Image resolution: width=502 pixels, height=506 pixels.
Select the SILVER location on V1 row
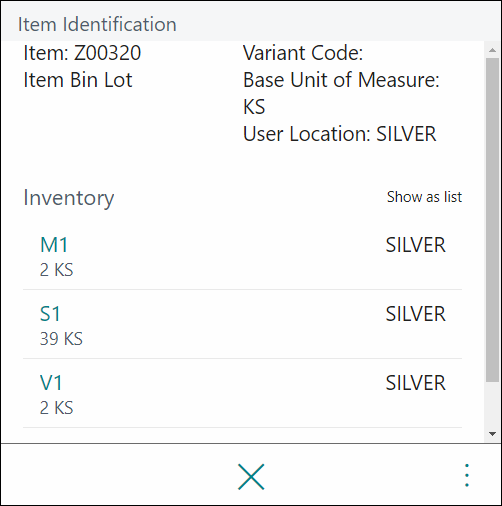tap(415, 383)
